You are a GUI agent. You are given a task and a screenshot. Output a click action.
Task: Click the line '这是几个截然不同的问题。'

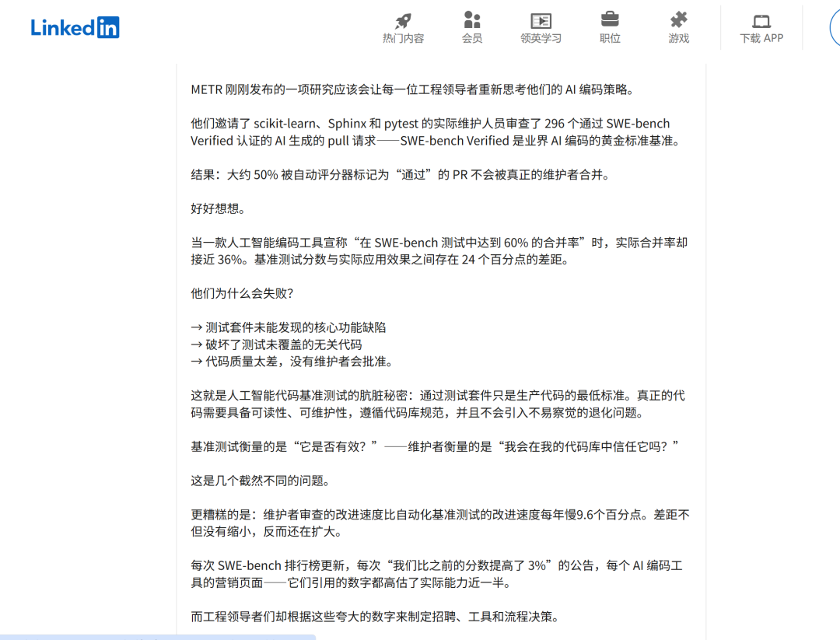coord(261,481)
